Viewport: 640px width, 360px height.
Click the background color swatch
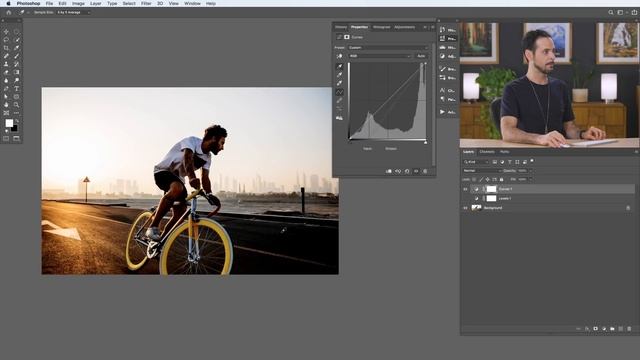coord(15,129)
